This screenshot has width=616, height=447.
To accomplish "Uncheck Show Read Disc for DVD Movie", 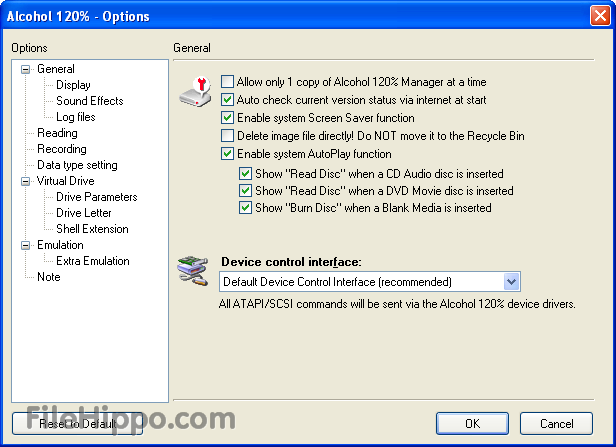I will click(245, 191).
